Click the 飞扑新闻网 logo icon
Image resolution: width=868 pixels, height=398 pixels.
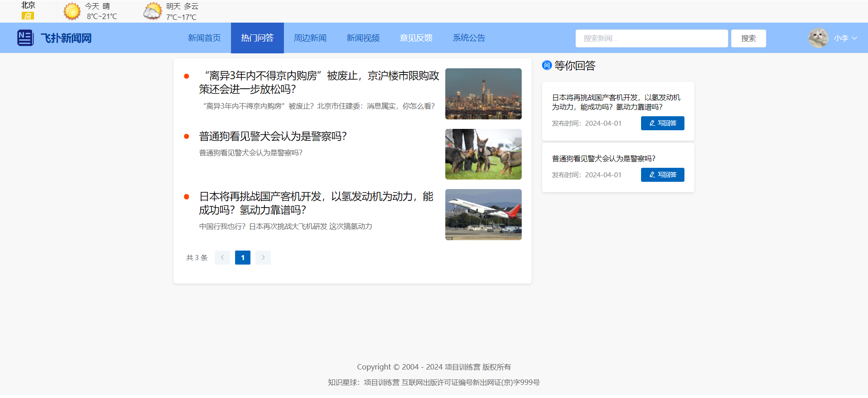(25, 38)
